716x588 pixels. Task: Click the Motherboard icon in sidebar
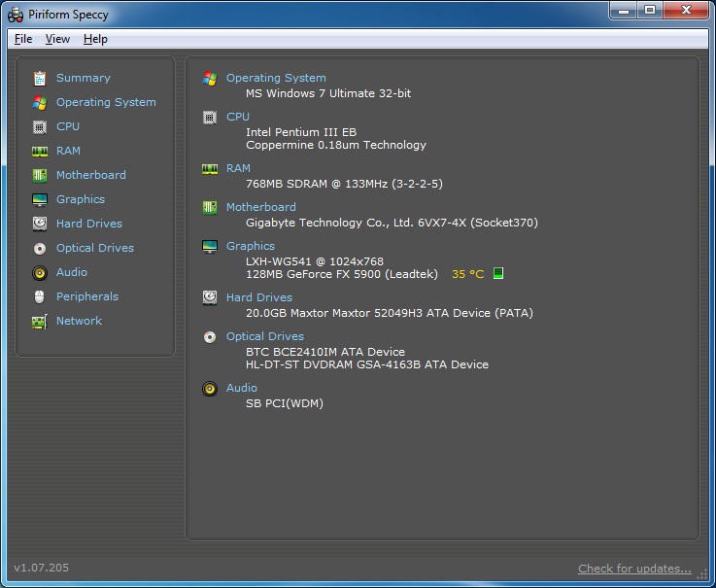[x=40, y=176]
